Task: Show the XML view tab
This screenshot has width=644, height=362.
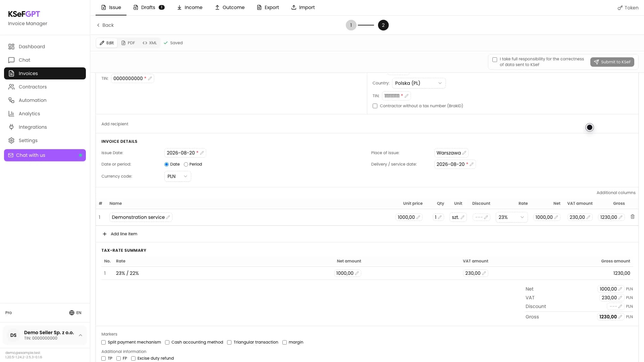Action: pyautogui.click(x=150, y=43)
